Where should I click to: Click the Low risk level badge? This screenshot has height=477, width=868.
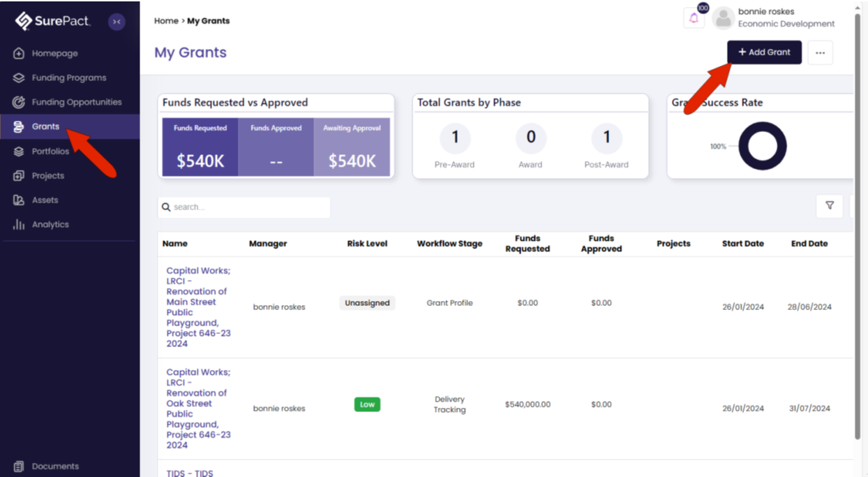[x=367, y=404]
